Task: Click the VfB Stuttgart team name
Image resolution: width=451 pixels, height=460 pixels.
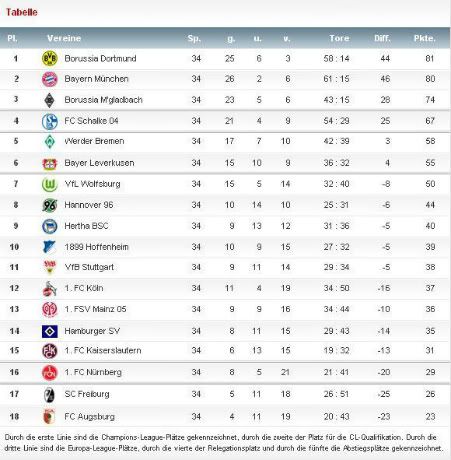Action: click(x=89, y=267)
